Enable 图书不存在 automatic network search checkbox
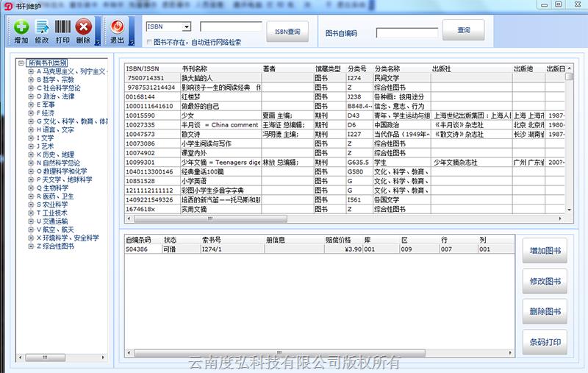The width and height of the screenshot is (588, 373). click(x=149, y=43)
